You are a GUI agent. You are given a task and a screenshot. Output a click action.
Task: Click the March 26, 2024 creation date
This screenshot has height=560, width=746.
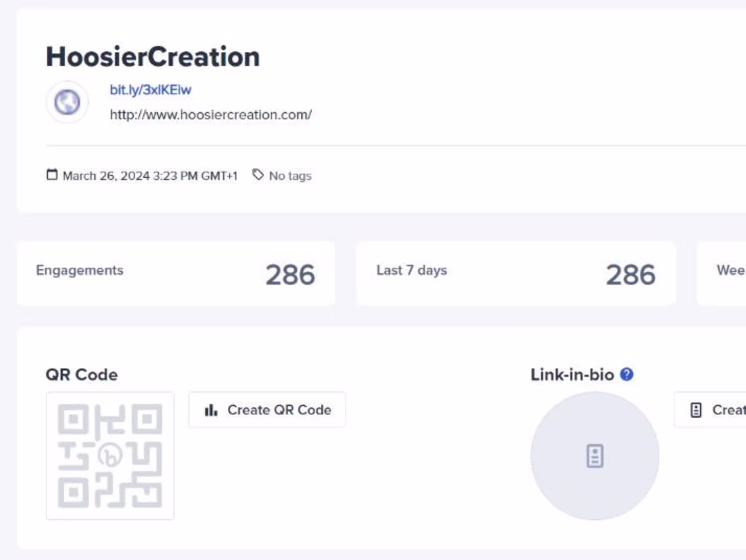coord(150,176)
